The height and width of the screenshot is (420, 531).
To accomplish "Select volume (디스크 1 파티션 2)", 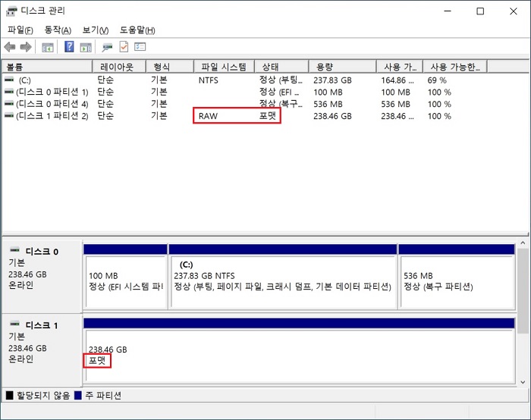I will click(52, 116).
